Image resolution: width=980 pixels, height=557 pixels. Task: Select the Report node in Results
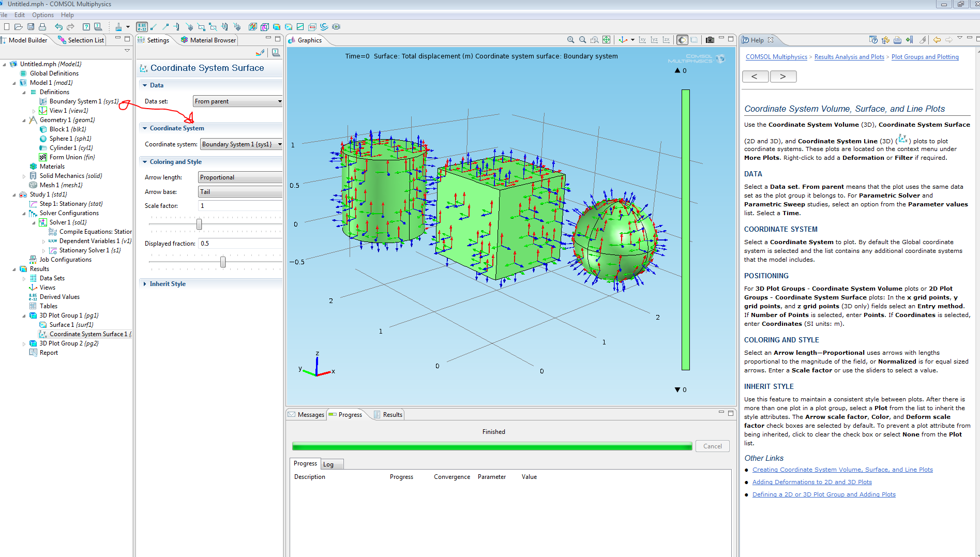[44, 353]
